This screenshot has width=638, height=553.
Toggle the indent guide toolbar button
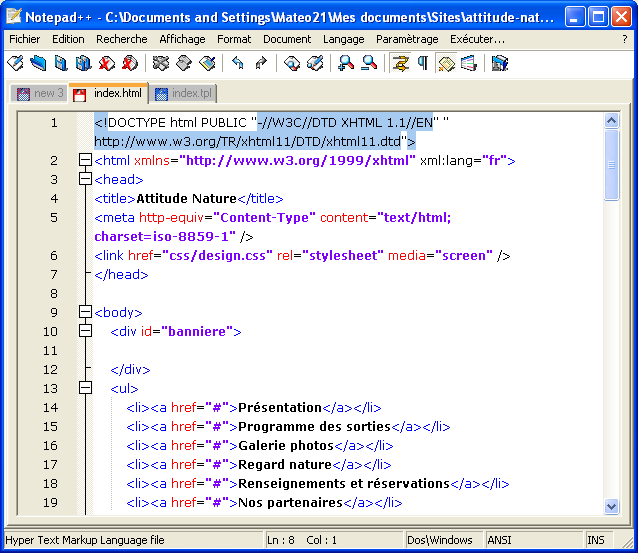[x=446, y=63]
